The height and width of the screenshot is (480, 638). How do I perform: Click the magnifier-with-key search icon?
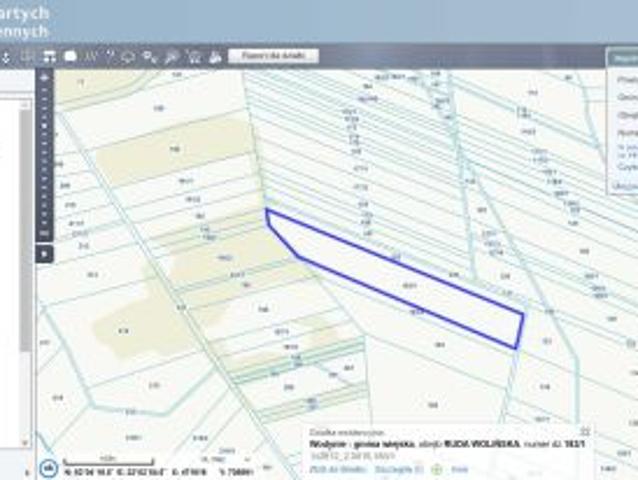[x=150, y=57]
